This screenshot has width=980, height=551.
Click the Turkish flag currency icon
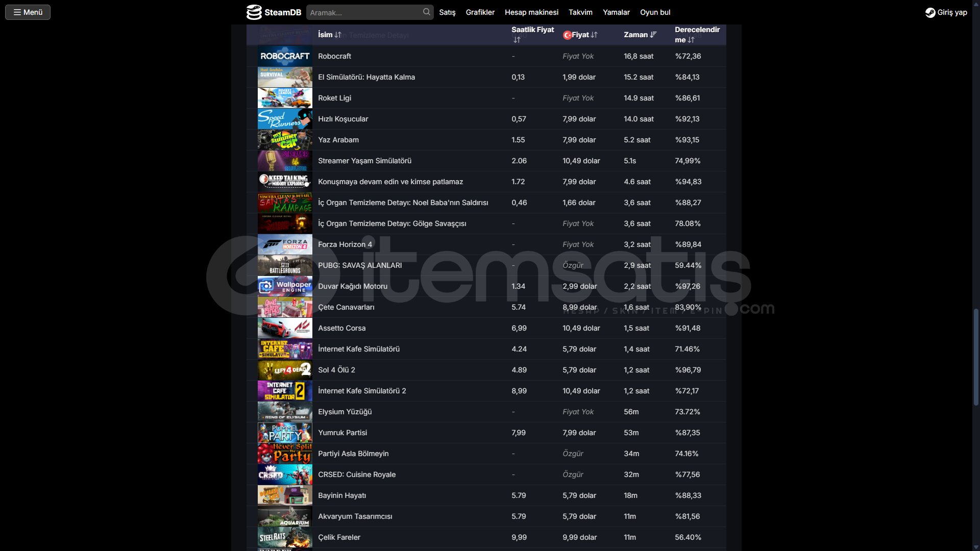567,35
